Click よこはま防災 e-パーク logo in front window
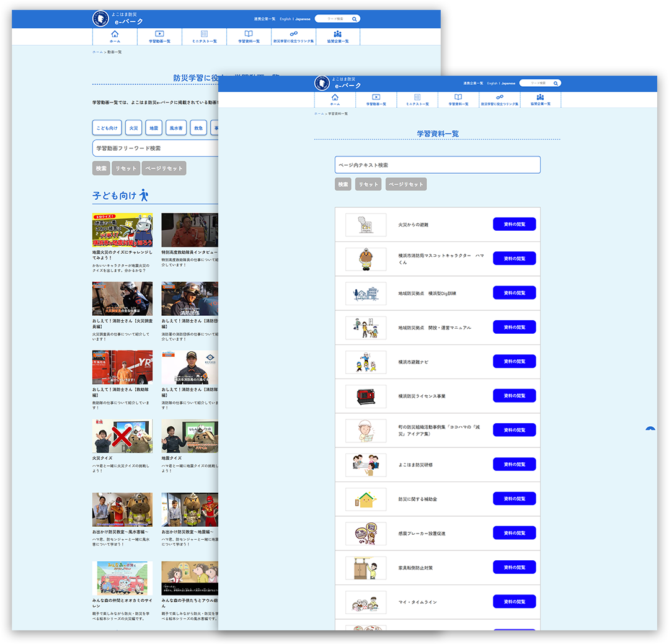 (x=337, y=83)
